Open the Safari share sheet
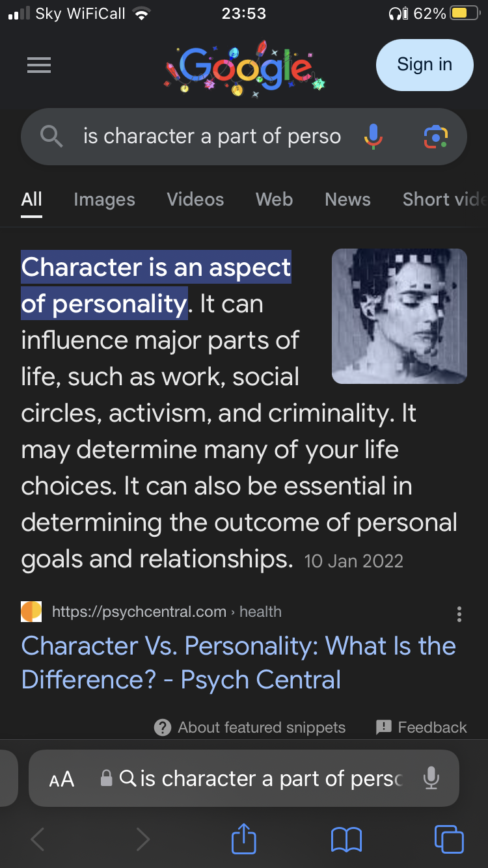 click(x=244, y=839)
